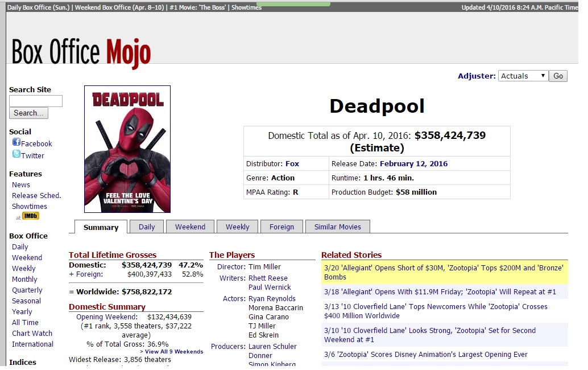This screenshot has width=588, height=370.
Task: Open Quarterly box office link
Action: point(27,290)
